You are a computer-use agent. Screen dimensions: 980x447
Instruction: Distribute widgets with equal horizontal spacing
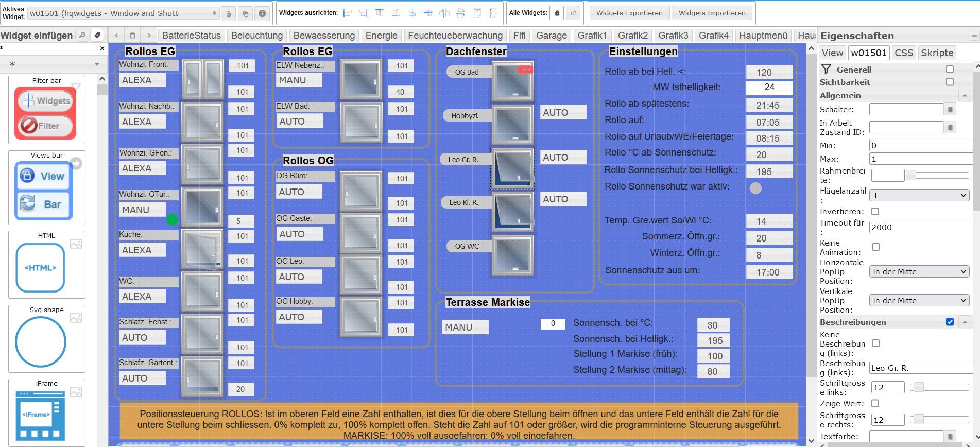pyautogui.click(x=444, y=13)
